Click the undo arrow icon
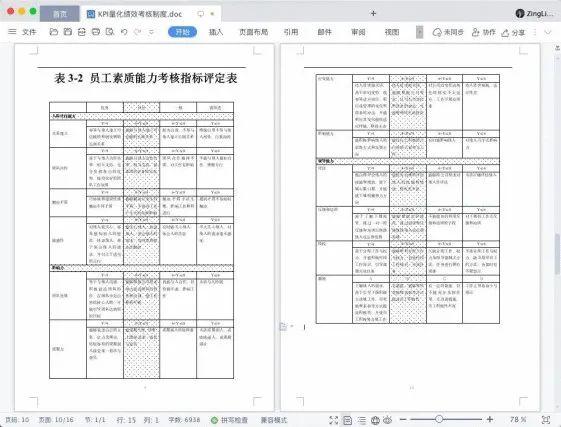This screenshot has height=427, width=561. click(124, 32)
